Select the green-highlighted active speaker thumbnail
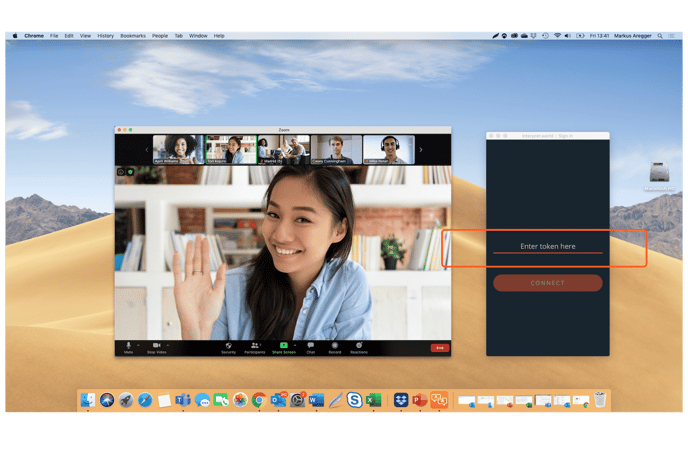Screen dimensions: 688x458 point(231,150)
